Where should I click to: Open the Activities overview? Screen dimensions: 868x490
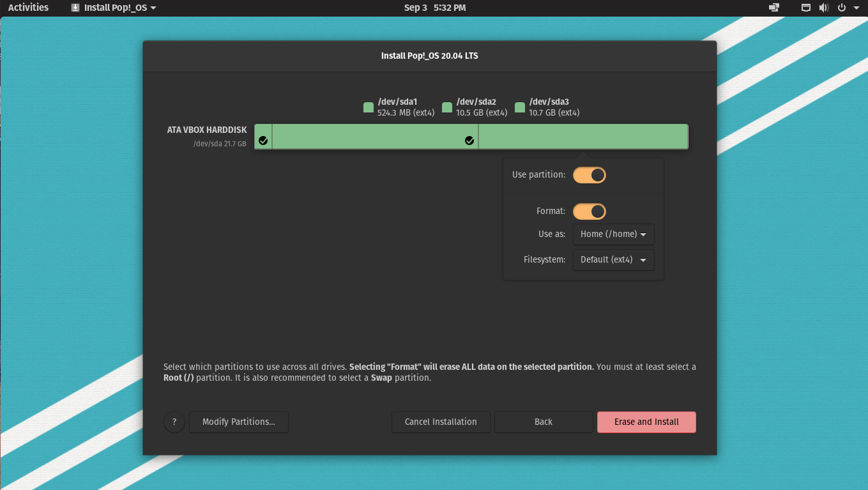(28, 8)
